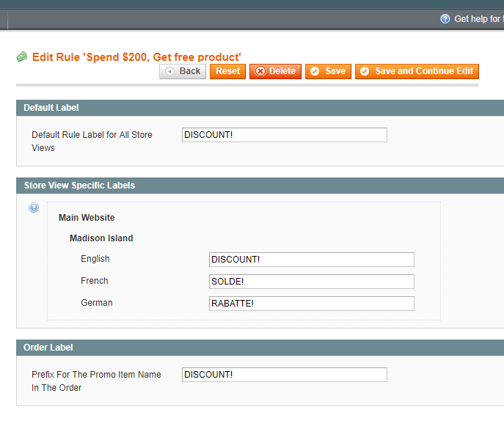
Task: Click the Main Website heading
Action: tap(87, 218)
